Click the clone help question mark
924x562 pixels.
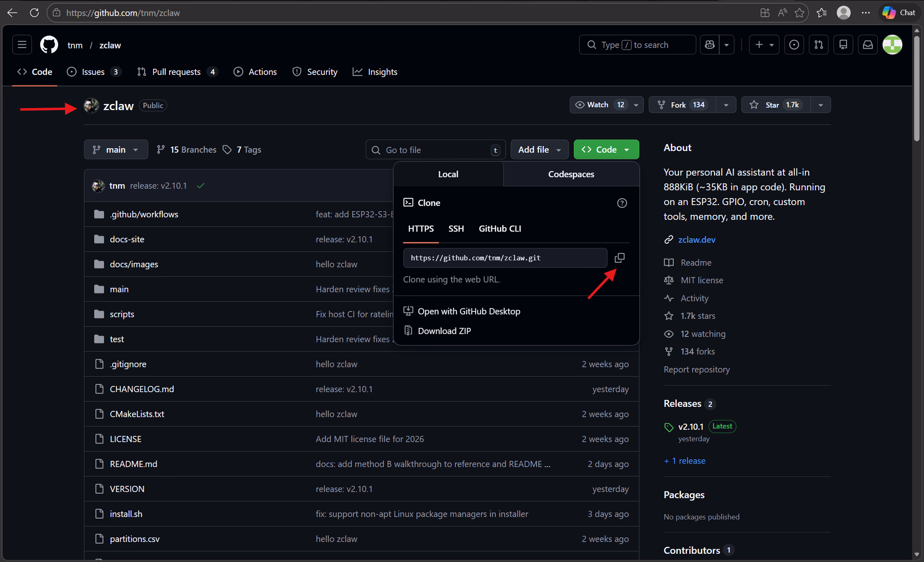(622, 203)
